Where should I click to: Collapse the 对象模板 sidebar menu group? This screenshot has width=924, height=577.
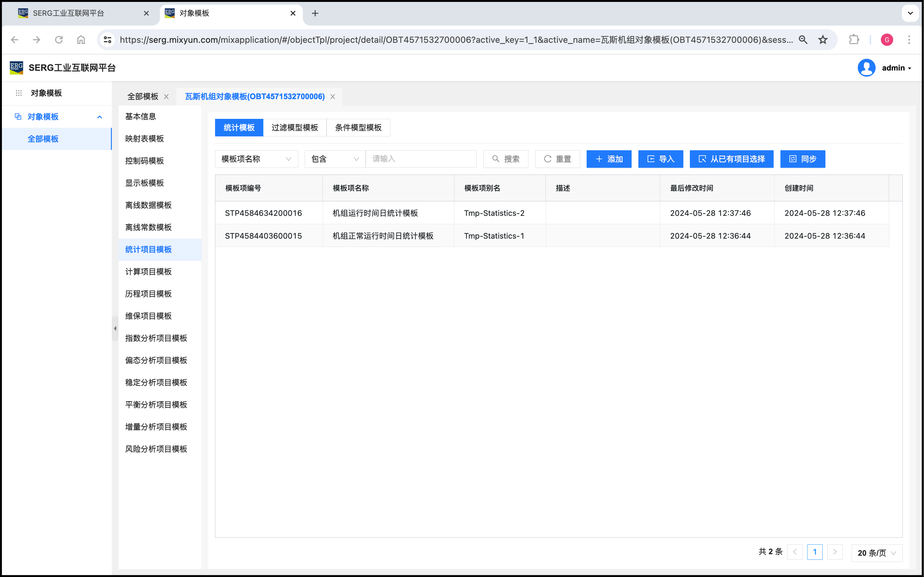coord(100,117)
